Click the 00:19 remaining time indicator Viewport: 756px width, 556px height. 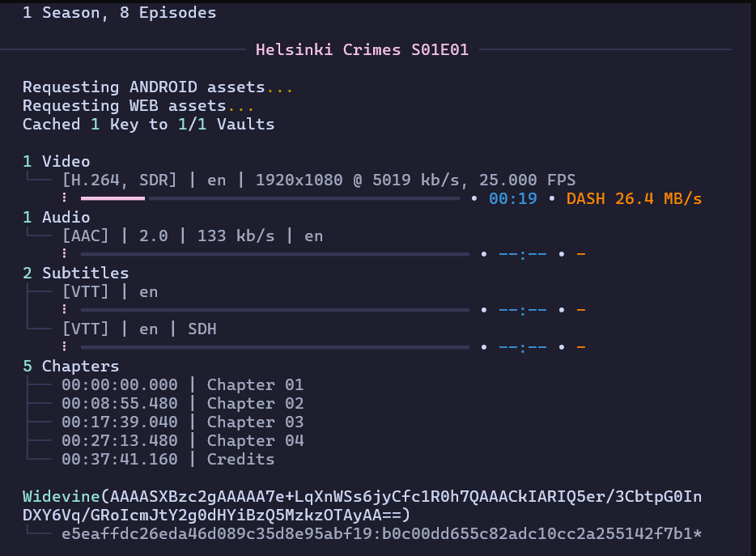point(512,198)
